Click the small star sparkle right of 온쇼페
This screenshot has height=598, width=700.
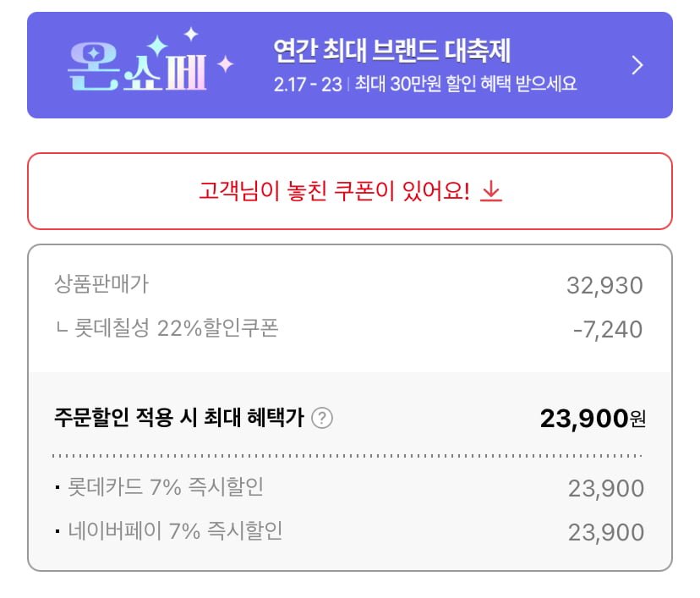226,64
